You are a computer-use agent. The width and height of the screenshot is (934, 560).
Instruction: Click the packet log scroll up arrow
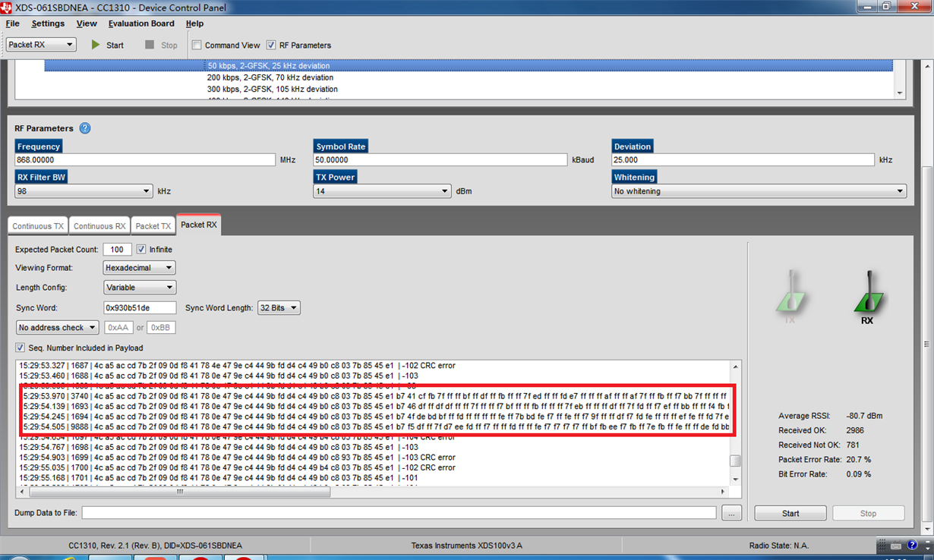734,367
